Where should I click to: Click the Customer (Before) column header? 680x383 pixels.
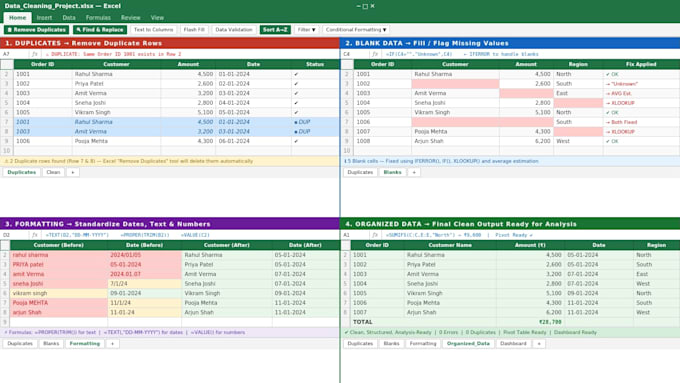59,246
